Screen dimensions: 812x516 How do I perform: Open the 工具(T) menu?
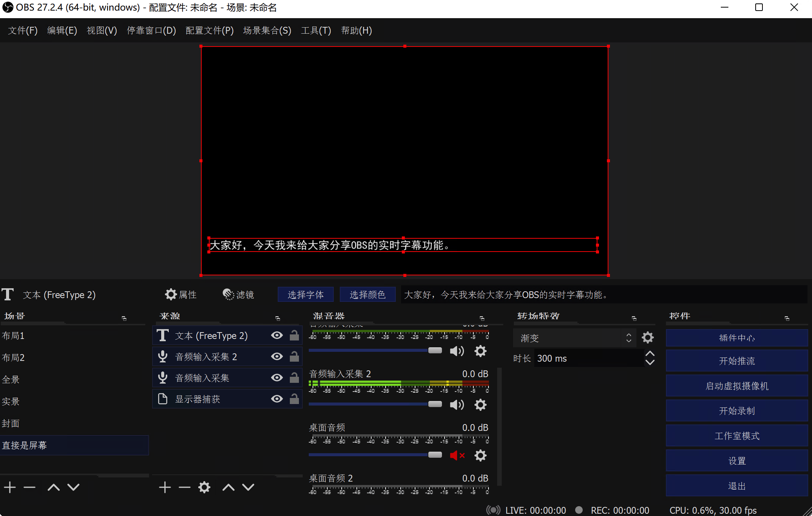316,30
